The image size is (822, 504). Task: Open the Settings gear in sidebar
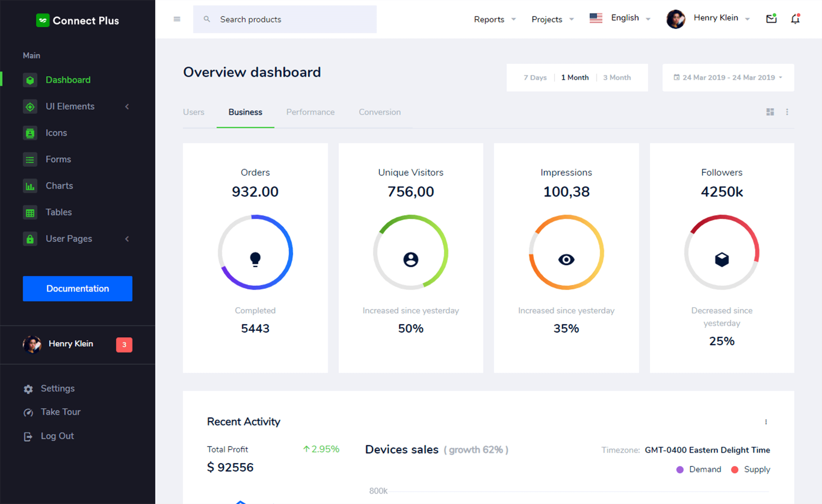click(28, 388)
